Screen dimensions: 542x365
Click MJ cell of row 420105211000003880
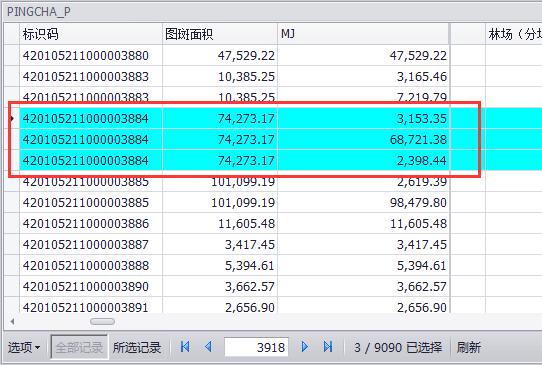(x=363, y=56)
